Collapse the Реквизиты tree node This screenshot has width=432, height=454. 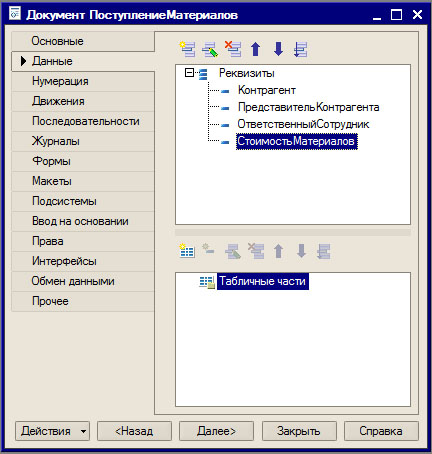(x=189, y=73)
